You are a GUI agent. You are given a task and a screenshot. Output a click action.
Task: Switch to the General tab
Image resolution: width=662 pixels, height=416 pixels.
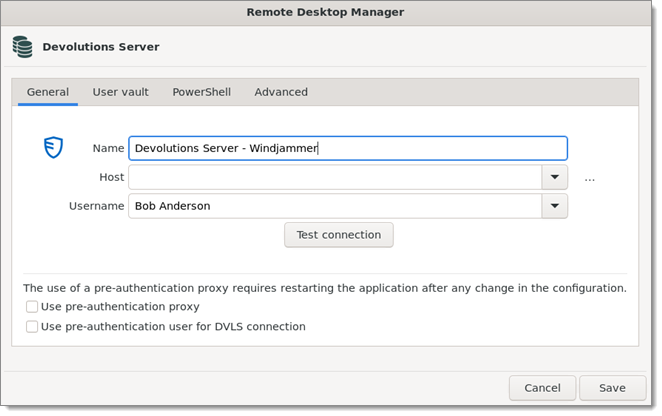tap(48, 92)
